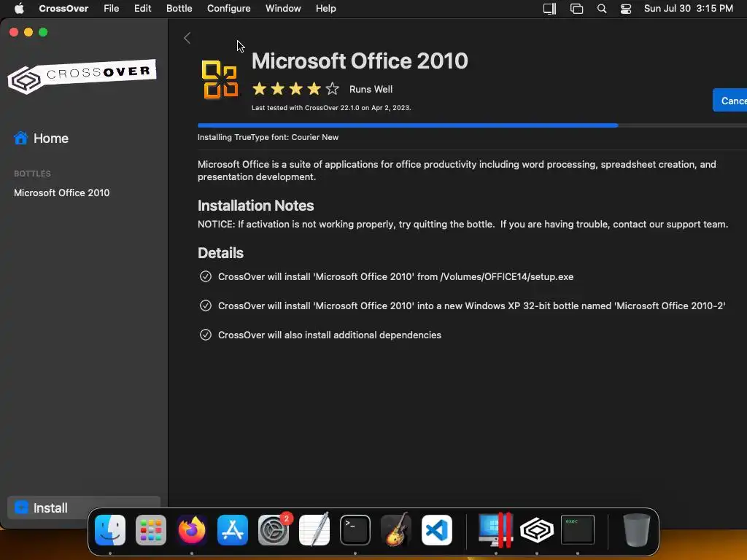This screenshot has width=747, height=560.
Task: Click the Home house icon in sidebar
Action: pyautogui.click(x=20, y=138)
